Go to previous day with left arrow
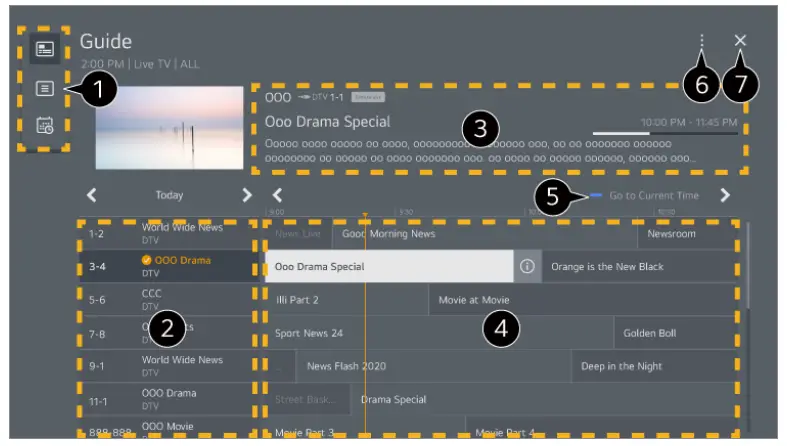The image size is (787, 446). click(92, 195)
